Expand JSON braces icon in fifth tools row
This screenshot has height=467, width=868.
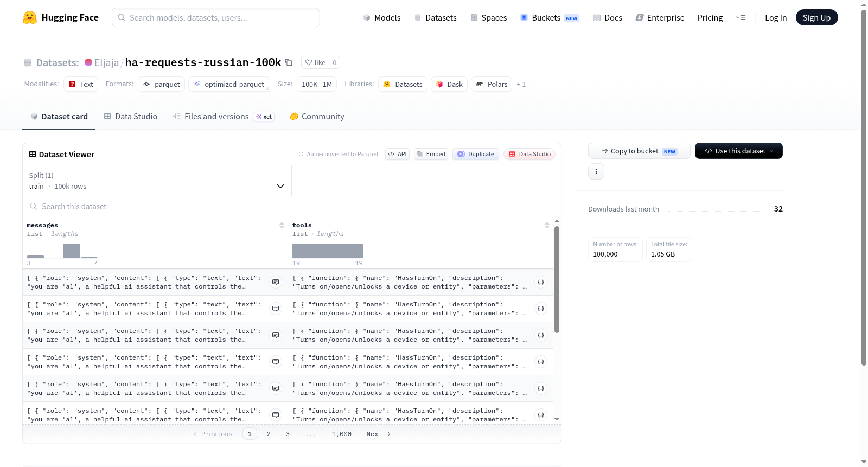click(541, 388)
